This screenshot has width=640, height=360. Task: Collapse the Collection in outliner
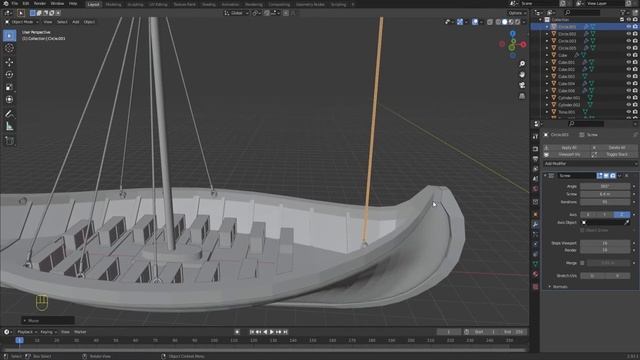point(541,20)
